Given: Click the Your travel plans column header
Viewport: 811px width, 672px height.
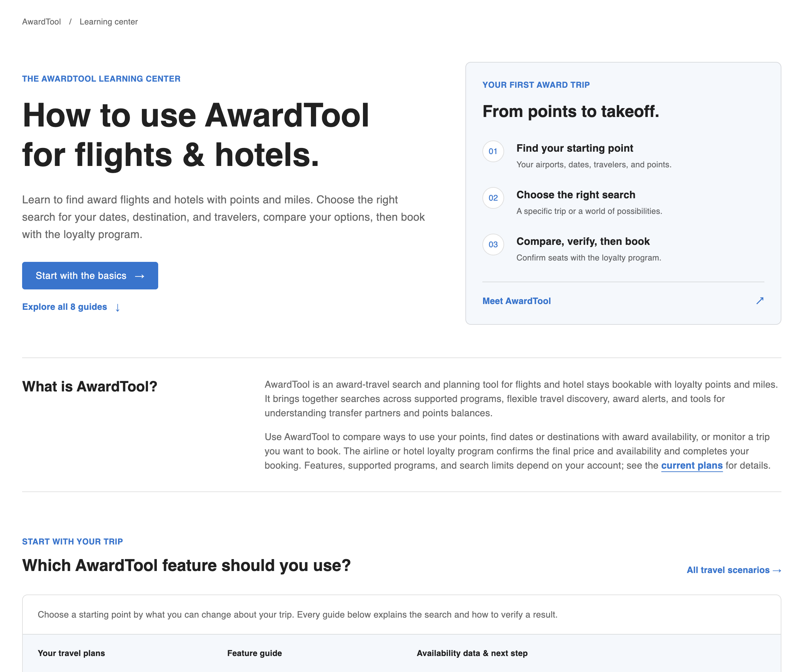Looking at the screenshot, I should pos(71,653).
